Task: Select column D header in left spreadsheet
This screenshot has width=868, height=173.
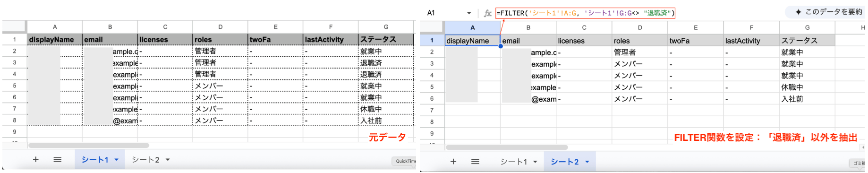Action: tap(220, 27)
